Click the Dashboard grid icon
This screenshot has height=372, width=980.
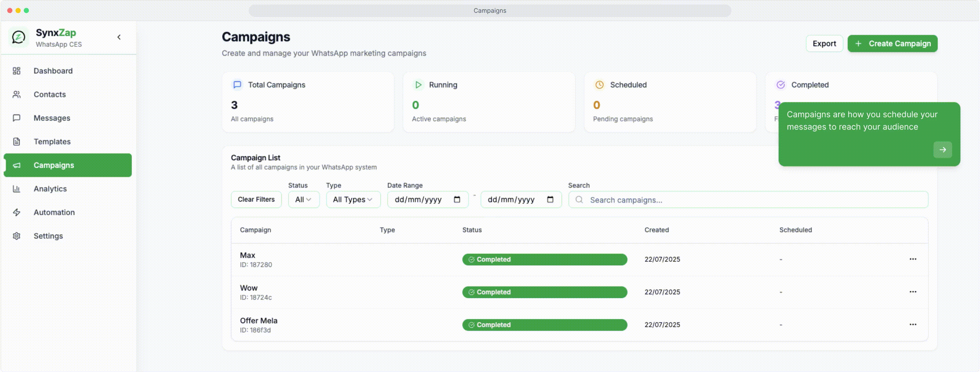coord(17,71)
